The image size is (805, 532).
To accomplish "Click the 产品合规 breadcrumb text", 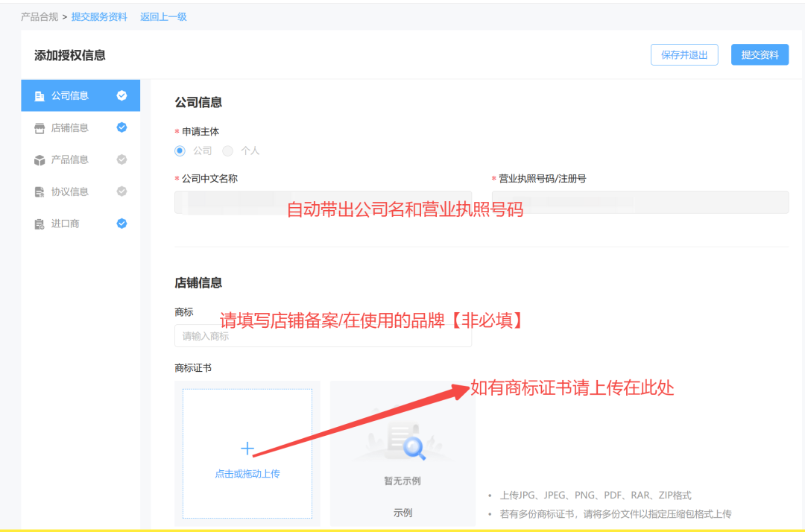I will pos(40,17).
